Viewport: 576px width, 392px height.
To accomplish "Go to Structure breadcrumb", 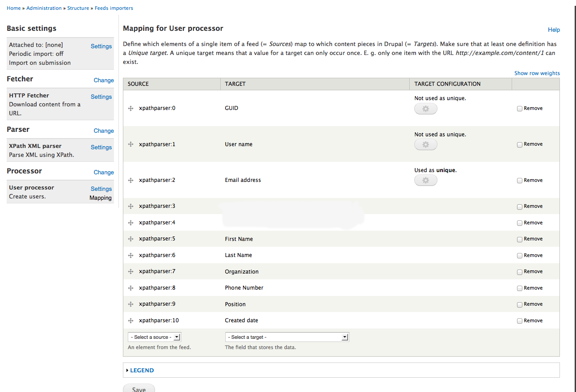I will (78, 8).
